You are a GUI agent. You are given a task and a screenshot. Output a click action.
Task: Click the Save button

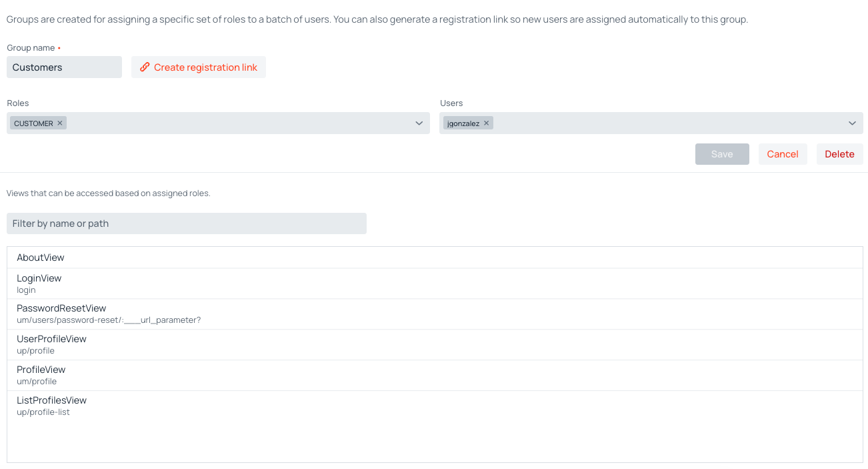coord(722,154)
